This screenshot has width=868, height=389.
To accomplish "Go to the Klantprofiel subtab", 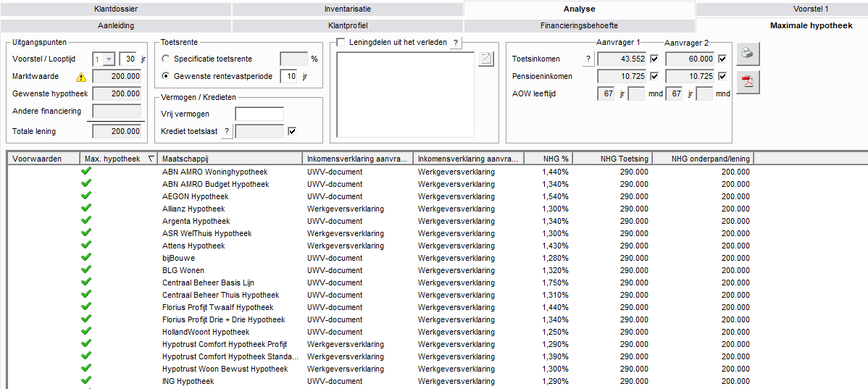I will [x=348, y=25].
